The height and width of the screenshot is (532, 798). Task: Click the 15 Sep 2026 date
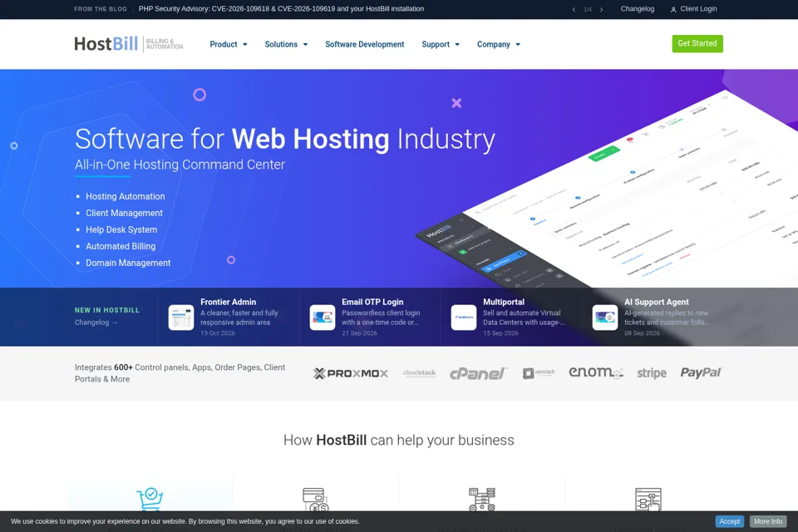[500, 333]
